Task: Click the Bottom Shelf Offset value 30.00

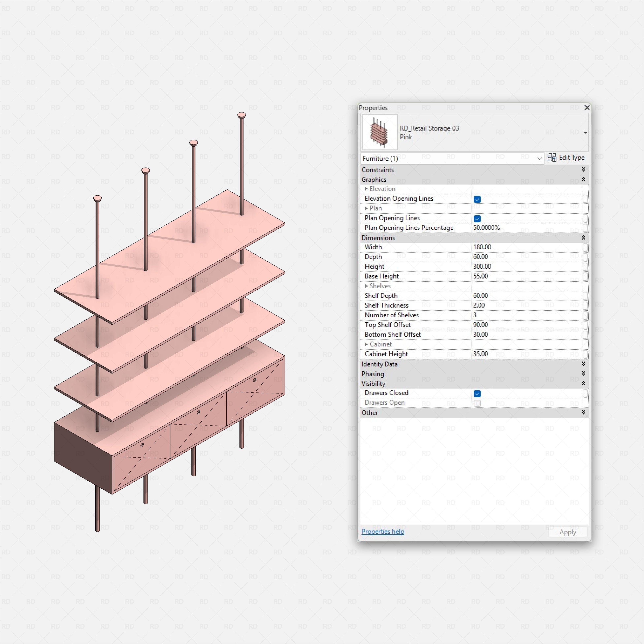Action: pos(527,334)
